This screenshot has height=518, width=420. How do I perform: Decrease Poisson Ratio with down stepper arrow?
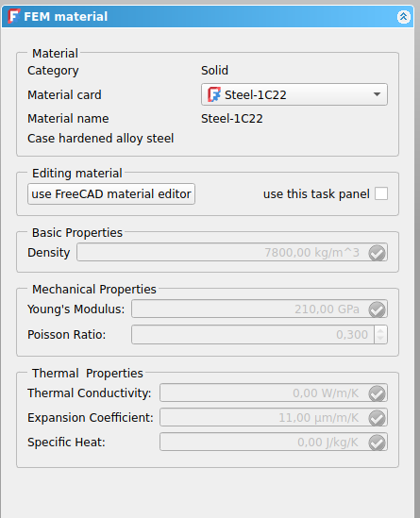click(x=380, y=339)
